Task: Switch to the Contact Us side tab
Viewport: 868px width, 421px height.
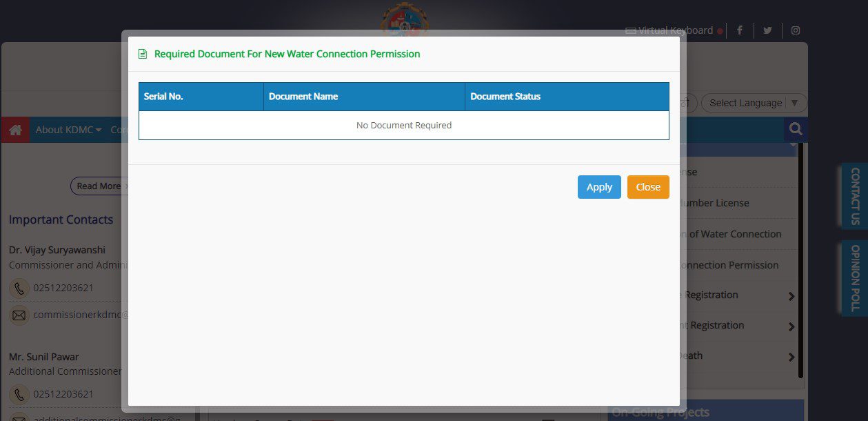Action: click(855, 196)
